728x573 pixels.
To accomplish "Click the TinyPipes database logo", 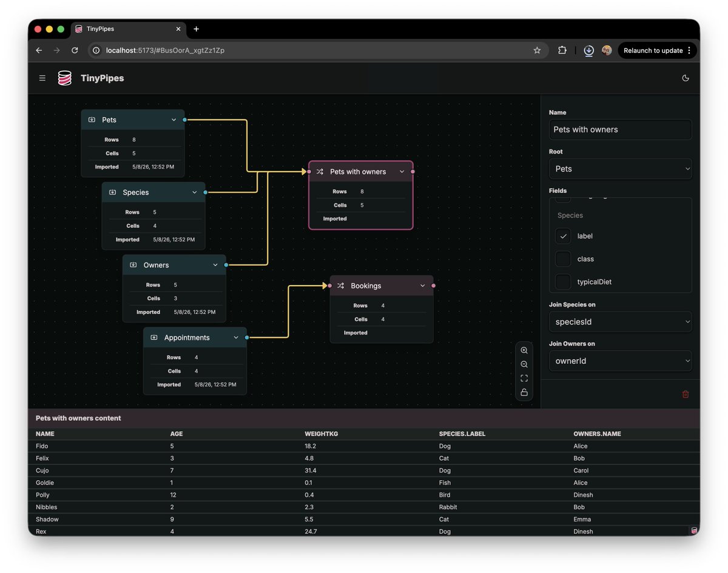I will (x=65, y=78).
